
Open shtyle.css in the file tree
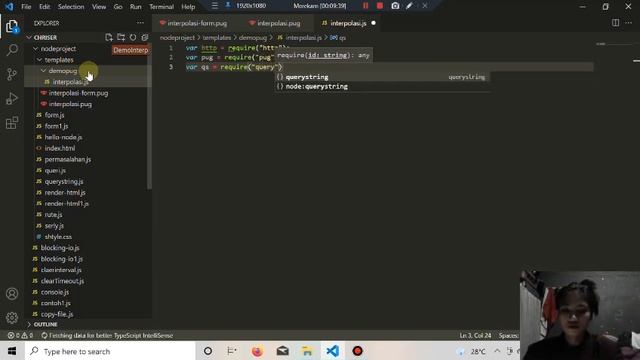(x=58, y=237)
